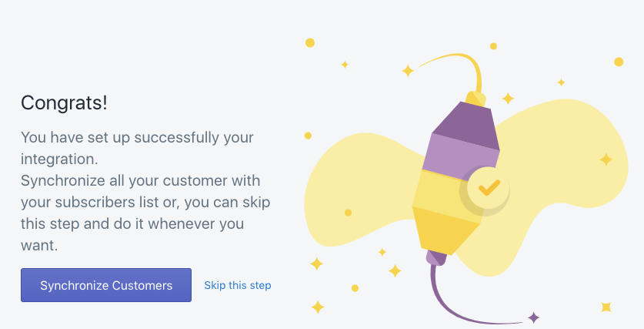Click the yellow sparkle inside the blob's right lobe
Viewport: 644px width, 329px height.
(606, 159)
